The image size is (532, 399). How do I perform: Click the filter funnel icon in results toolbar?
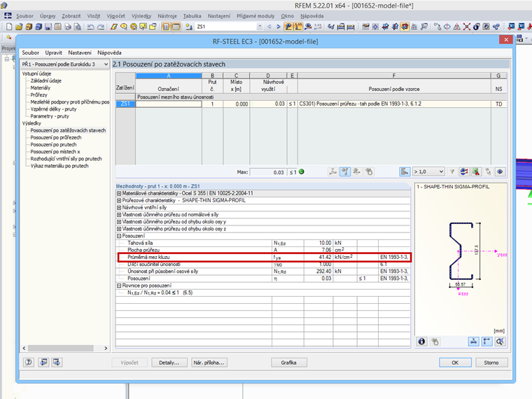pos(452,171)
